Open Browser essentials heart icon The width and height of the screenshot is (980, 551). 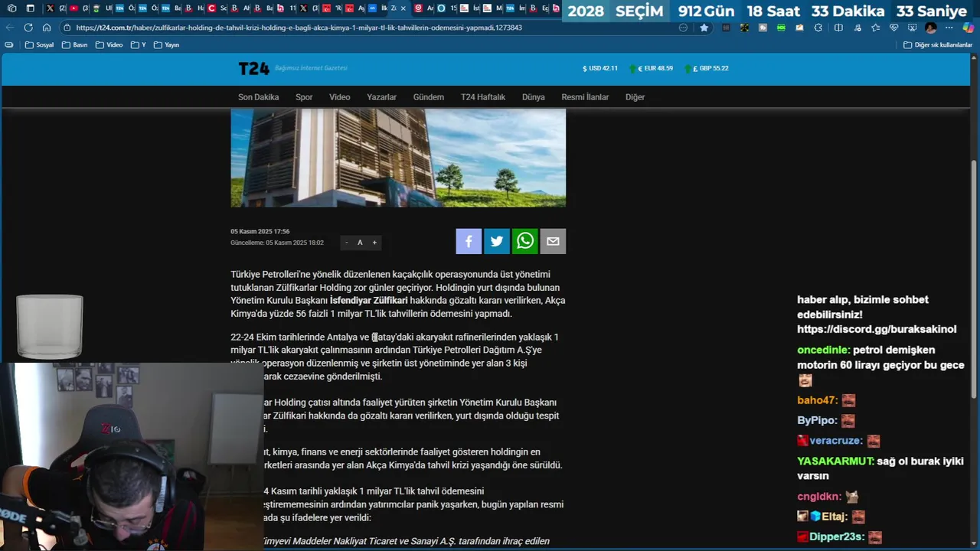(x=893, y=28)
